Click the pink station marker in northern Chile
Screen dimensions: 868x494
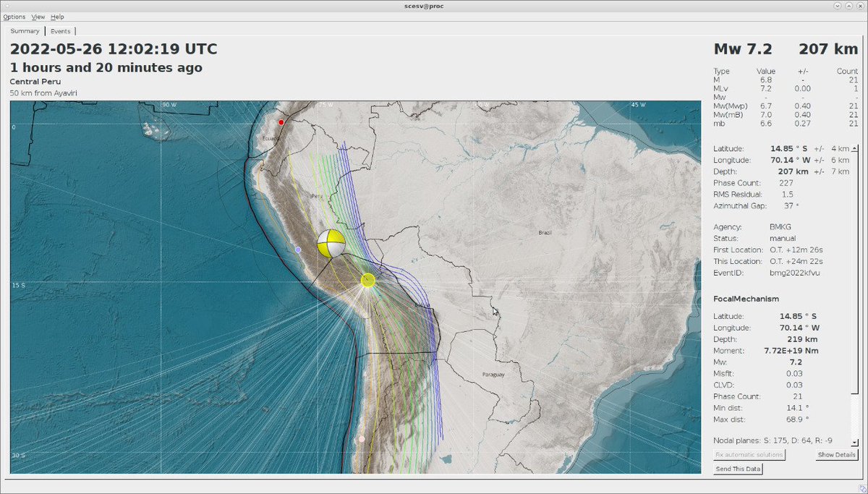click(359, 439)
